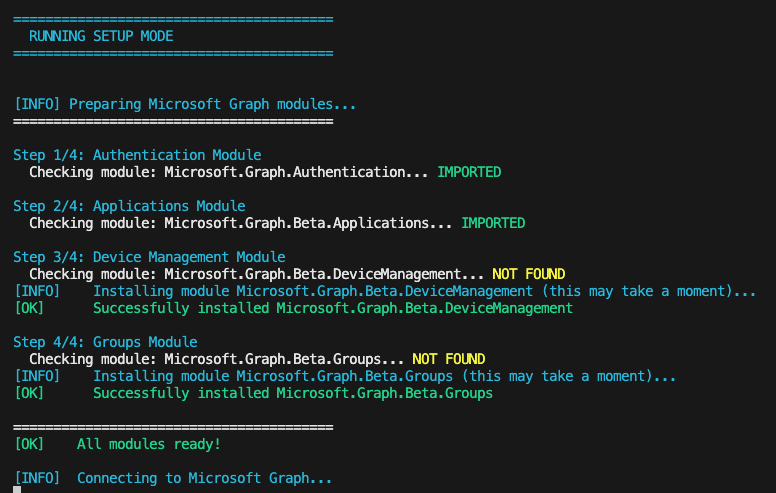Select the Step 3/4 Device Management line
Image resolution: width=776 pixels, height=493 pixels.
pyautogui.click(x=149, y=257)
